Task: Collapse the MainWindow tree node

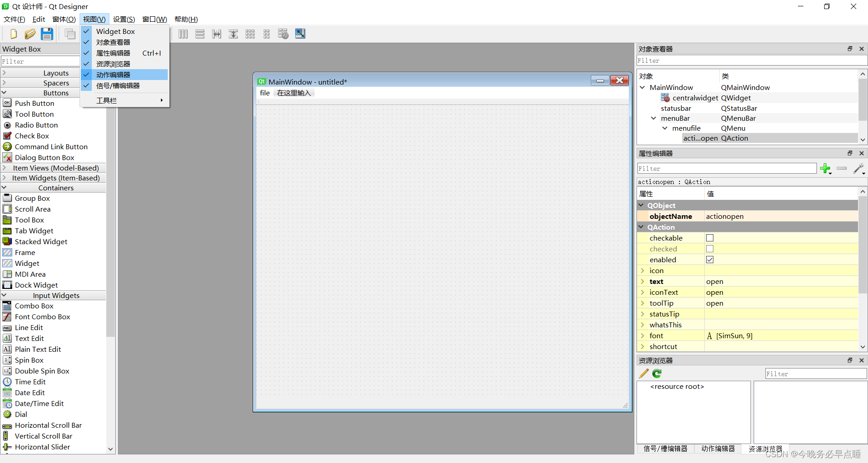Action: pyautogui.click(x=642, y=87)
